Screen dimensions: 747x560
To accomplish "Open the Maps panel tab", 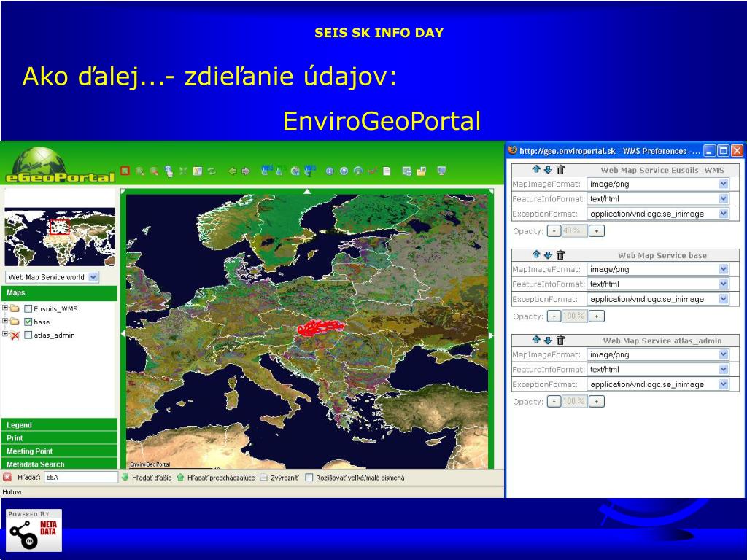I will click(59, 293).
